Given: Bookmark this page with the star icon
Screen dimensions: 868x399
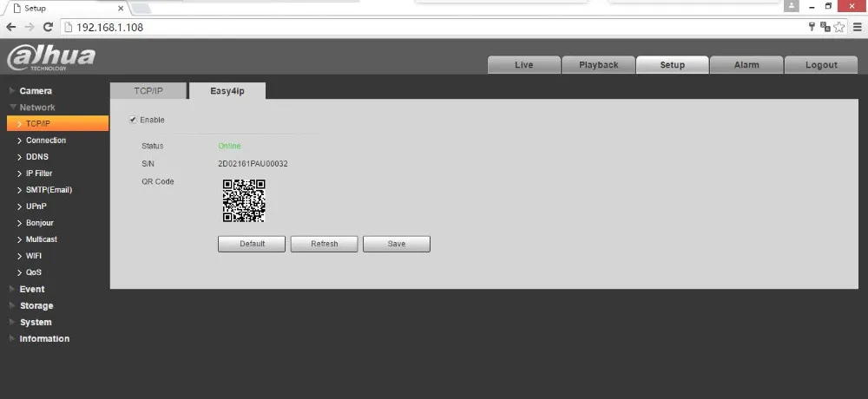Looking at the screenshot, I should (839, 27).
